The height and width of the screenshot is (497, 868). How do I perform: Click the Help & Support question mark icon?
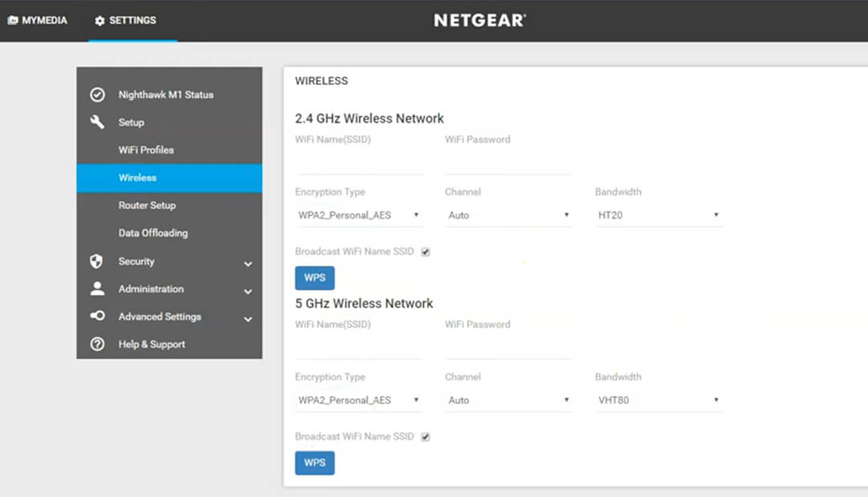[x=97, y=344]
